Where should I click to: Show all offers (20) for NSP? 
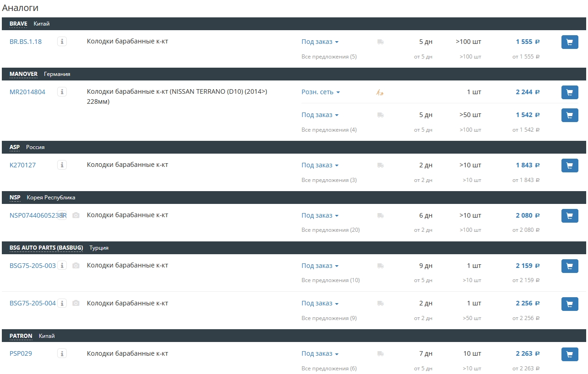coord(330,230)
